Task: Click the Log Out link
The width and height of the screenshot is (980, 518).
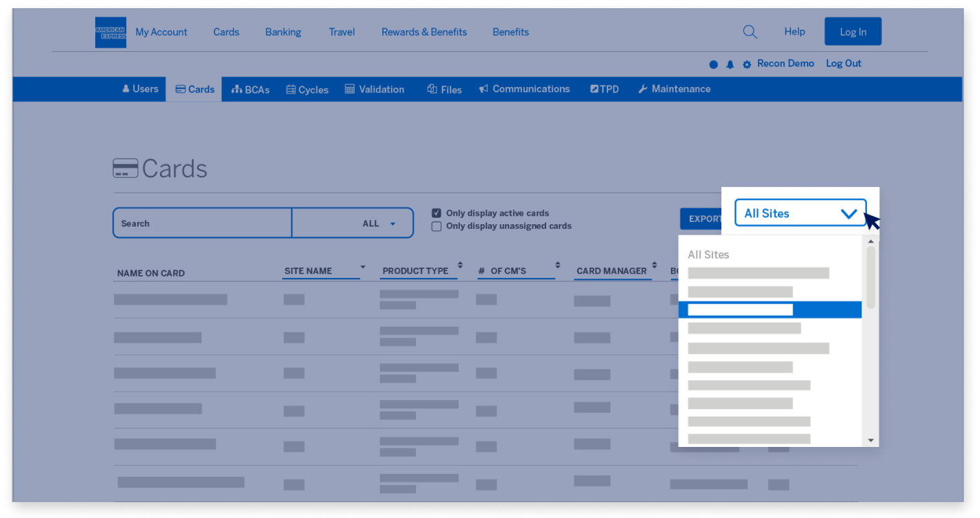Action: [x=843, y=63]
